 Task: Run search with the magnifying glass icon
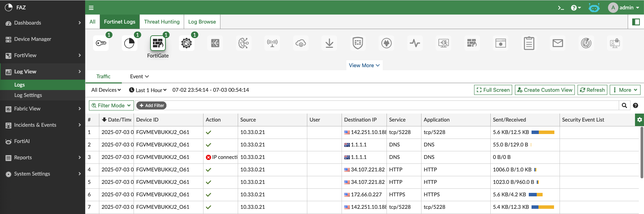click(624, 106)
